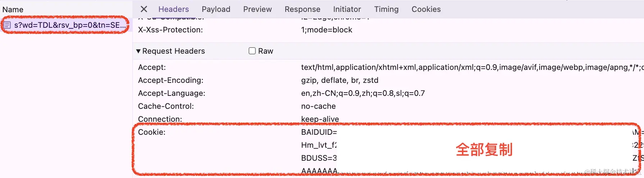The height and width of the screenshot is (178, 644).
Task: Open the Preview tab
Action: coord(257,9)
